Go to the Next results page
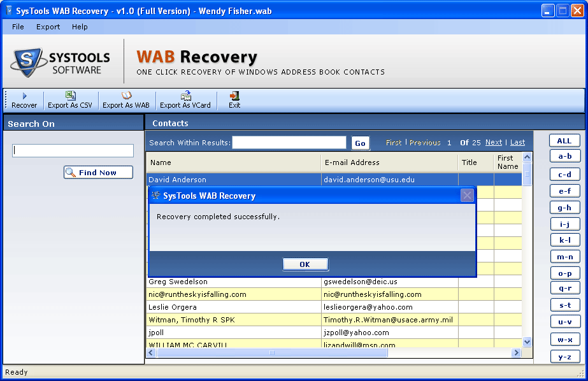Viewport: 588px width, 381px height. (x=493, y=143)
